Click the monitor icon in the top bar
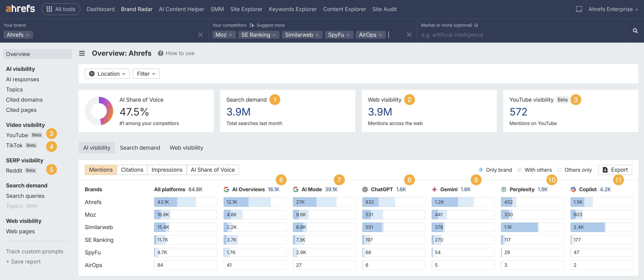 click(579, 9)
